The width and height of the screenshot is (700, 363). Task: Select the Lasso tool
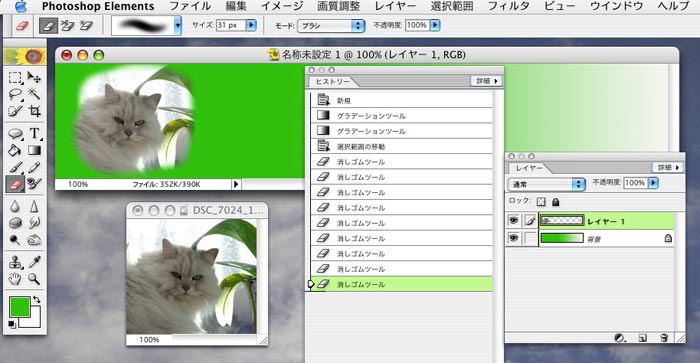point(15,94)
